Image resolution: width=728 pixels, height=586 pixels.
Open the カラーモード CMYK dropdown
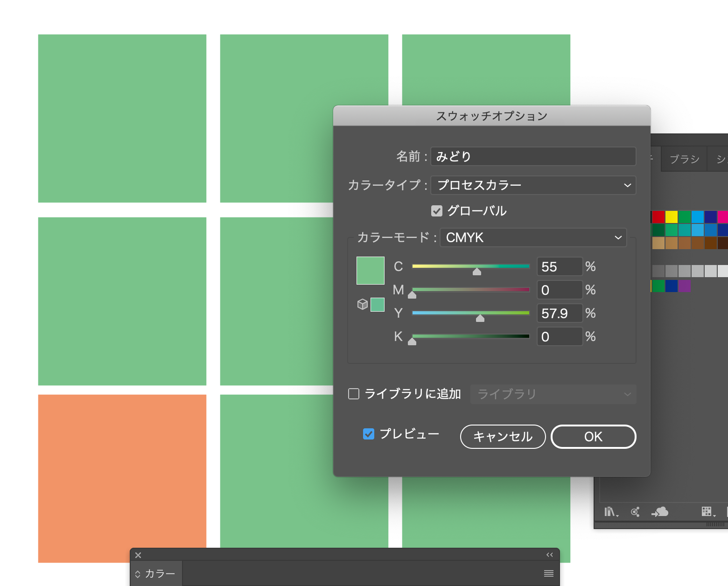point(533,237)
